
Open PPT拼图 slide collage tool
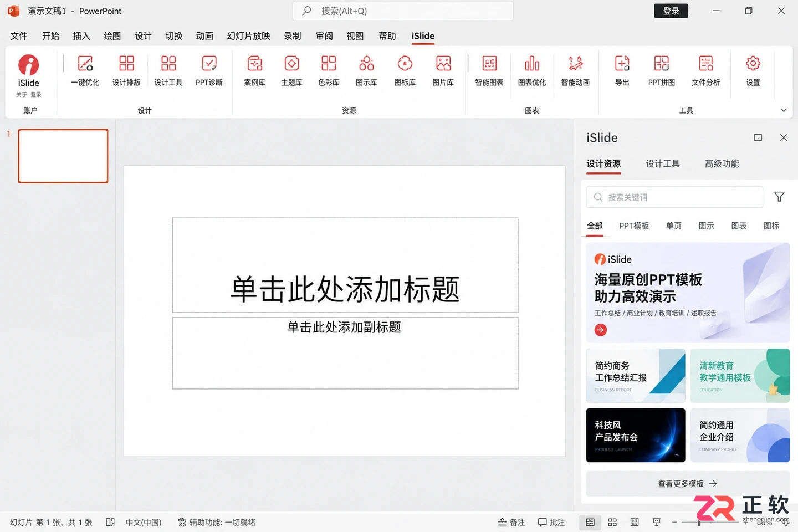[662, 71]
